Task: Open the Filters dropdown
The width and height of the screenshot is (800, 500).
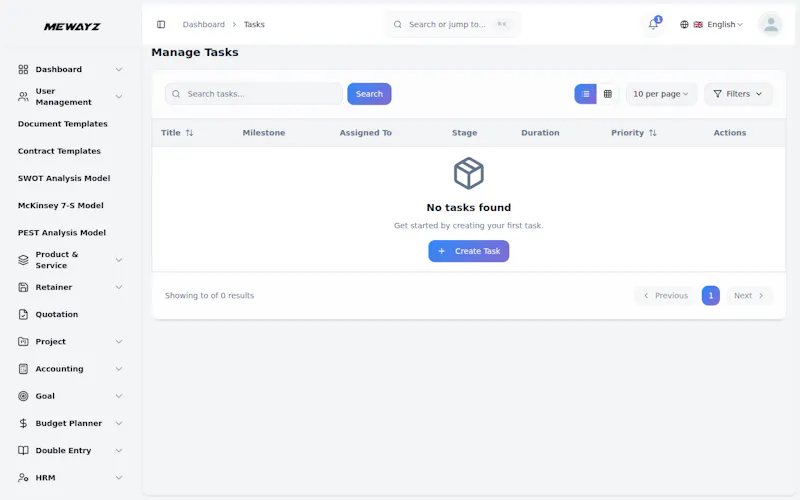Action: pos(738,94)
